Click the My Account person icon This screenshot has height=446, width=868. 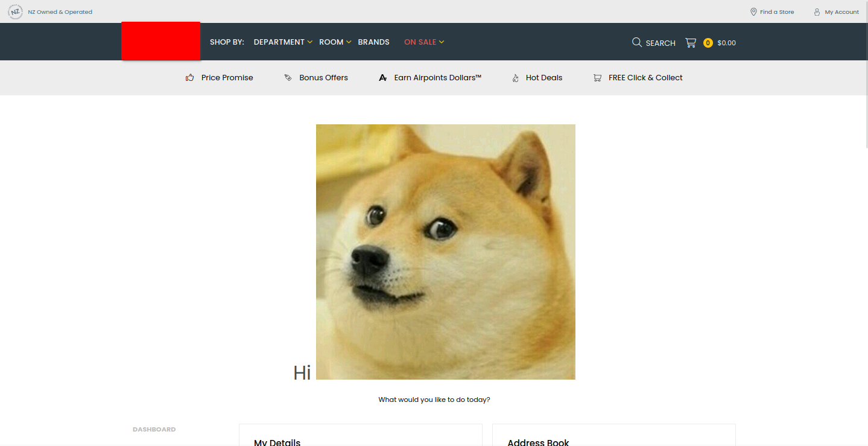(x=817, y=12)
